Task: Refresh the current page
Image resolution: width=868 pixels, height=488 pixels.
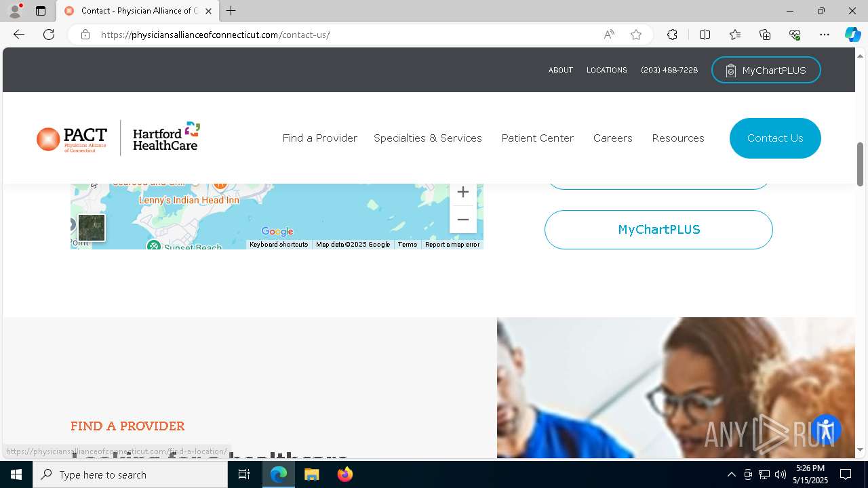Action: (49, 35)
